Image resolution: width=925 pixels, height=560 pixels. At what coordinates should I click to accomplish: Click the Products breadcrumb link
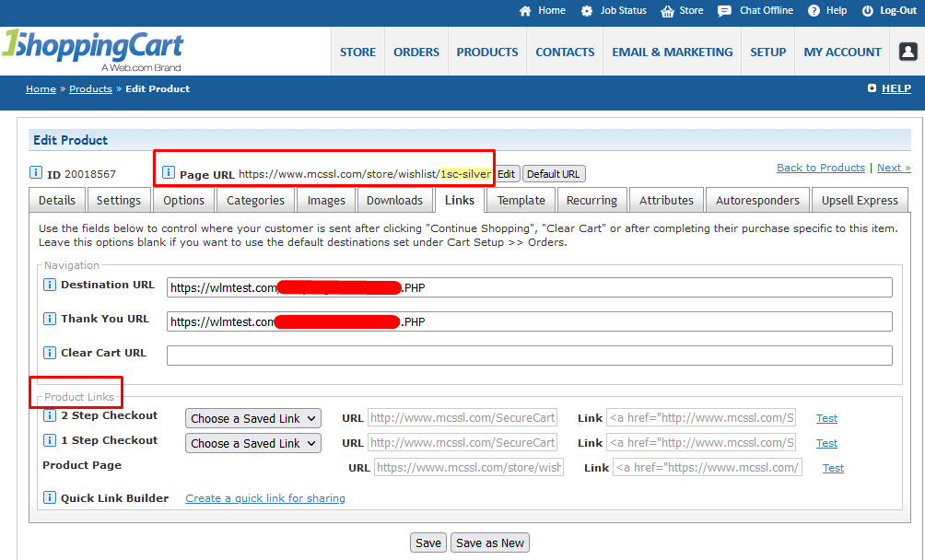pos(90,89)
